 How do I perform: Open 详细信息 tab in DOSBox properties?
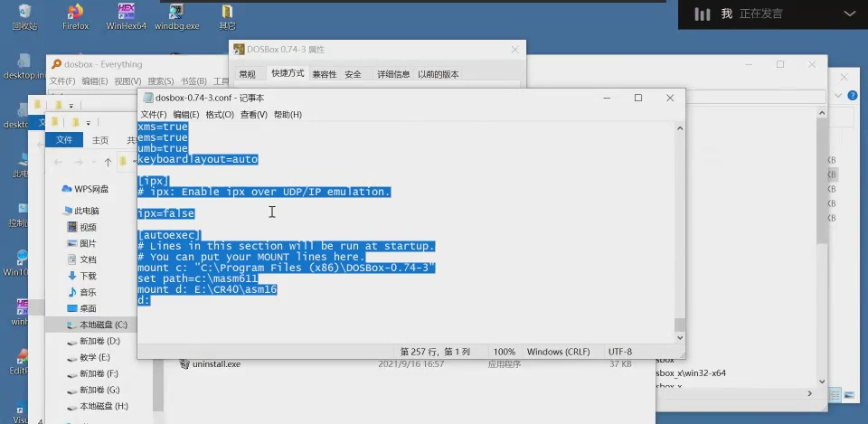[x=393, y=74]
